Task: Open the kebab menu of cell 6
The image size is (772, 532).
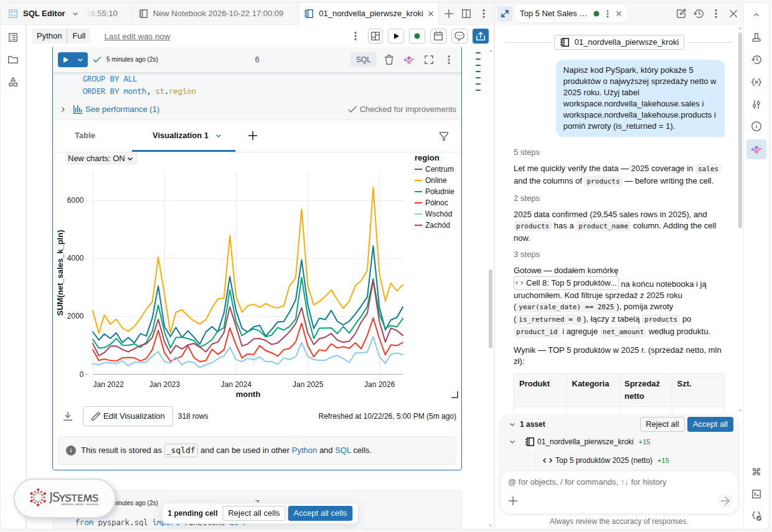Action: click(x=449, y=60)
